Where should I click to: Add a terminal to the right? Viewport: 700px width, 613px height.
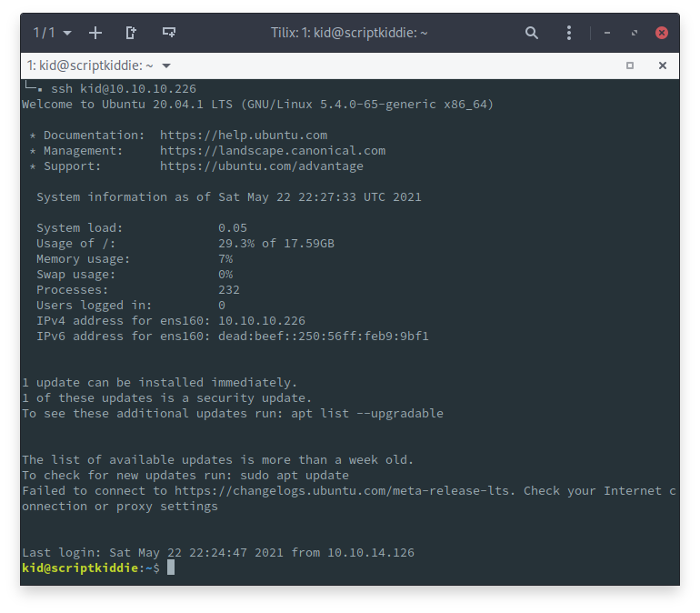[131, 33]
